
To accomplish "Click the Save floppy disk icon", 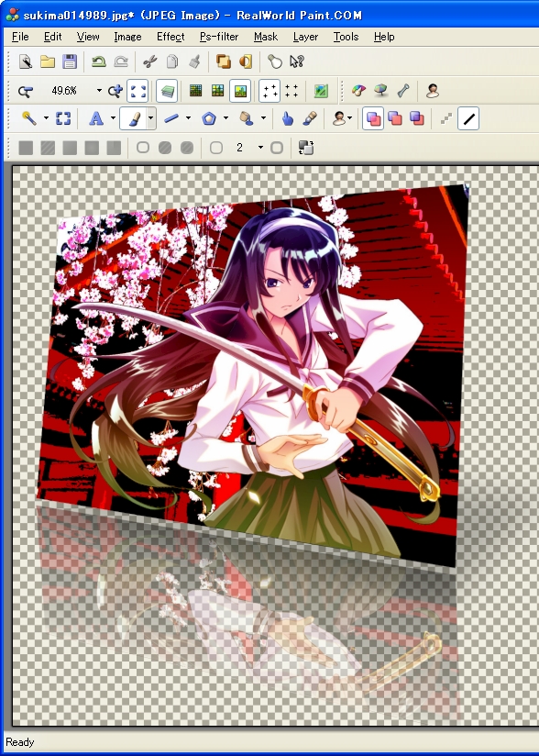I will pyautogui.click(x=70, y=61).
